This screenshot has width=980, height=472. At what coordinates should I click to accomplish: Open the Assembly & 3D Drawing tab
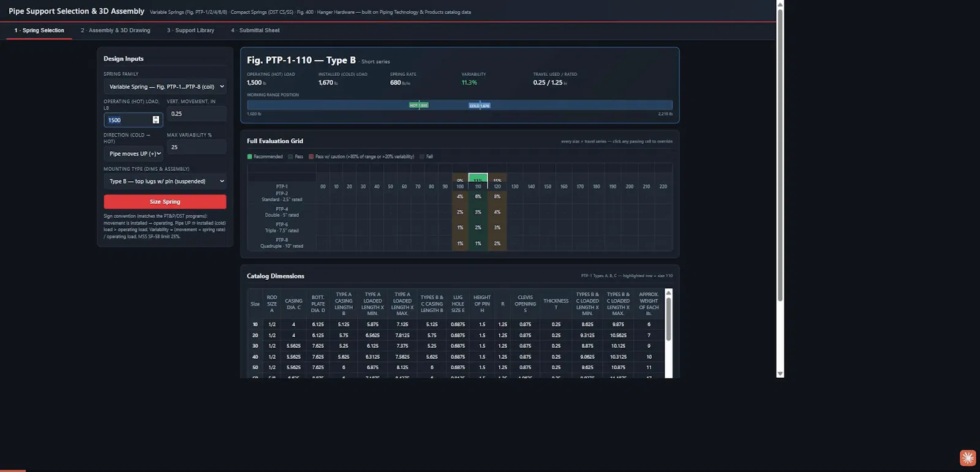115,30
